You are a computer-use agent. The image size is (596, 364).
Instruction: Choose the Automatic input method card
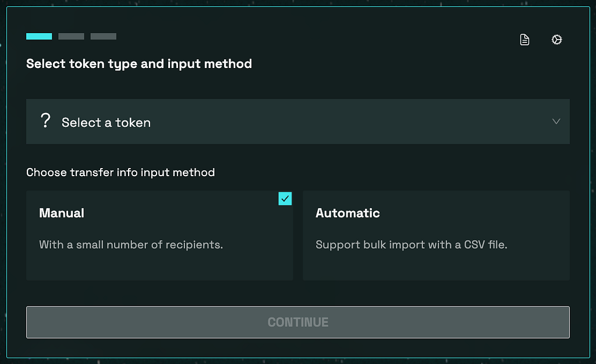click(436, 235)
